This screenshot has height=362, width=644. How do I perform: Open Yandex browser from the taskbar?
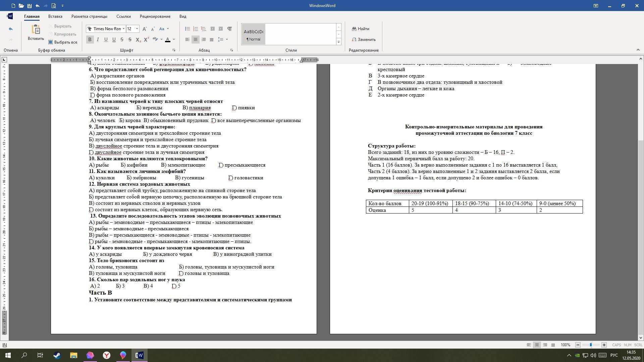tap(107, 355)
